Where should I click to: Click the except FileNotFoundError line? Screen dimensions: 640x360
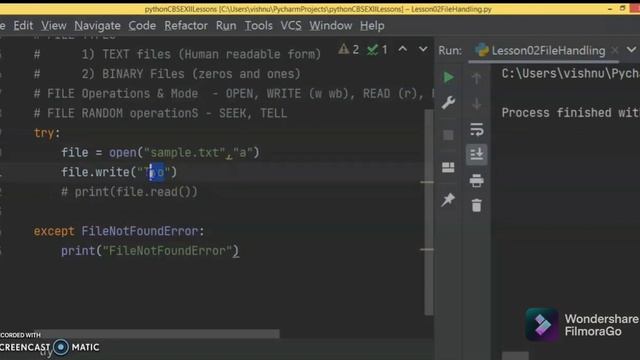coord(119,231)
